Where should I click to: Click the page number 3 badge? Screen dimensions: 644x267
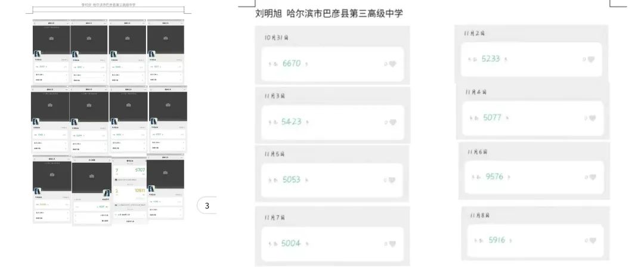[x=206, y=206]
